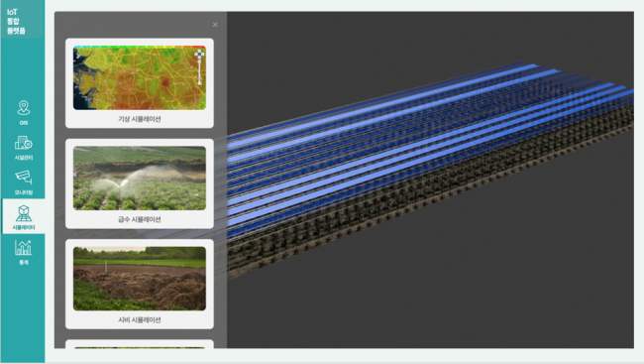The width and height of the screenshot is (644, 364).
Task: Open the 급수 시뮬레이션 sprinkler thumbnail
Action: [x=140, y=179]
